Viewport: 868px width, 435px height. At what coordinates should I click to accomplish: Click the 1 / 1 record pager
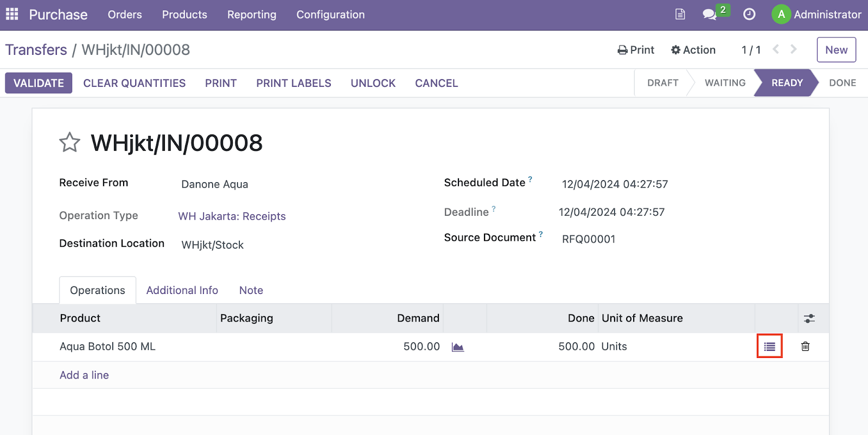(x=751, y=50)
